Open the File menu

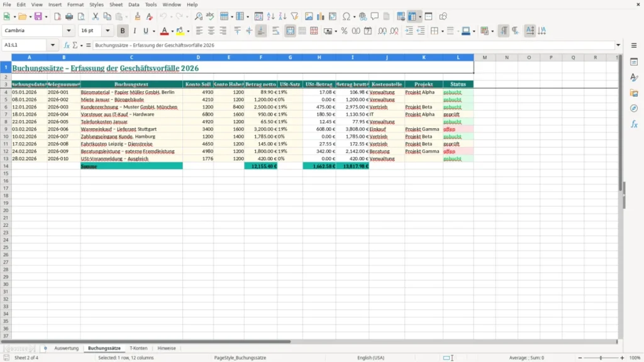[x=7, y=4]
